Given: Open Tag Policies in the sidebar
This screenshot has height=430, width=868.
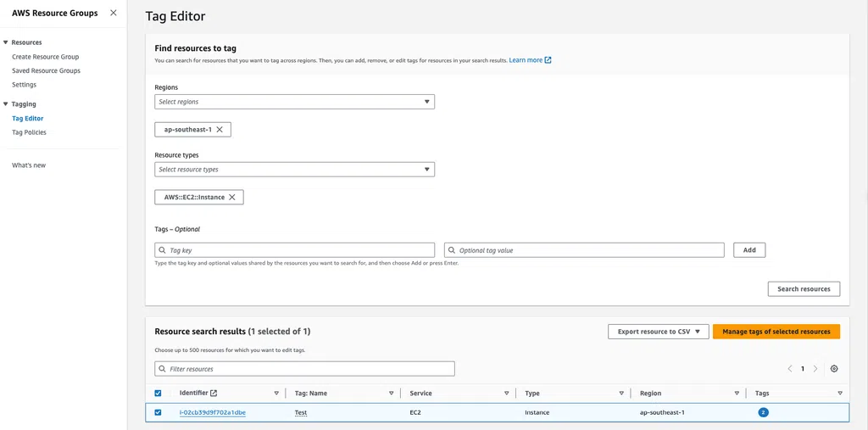Looking at the screenshot, I should tap(30, 132).
